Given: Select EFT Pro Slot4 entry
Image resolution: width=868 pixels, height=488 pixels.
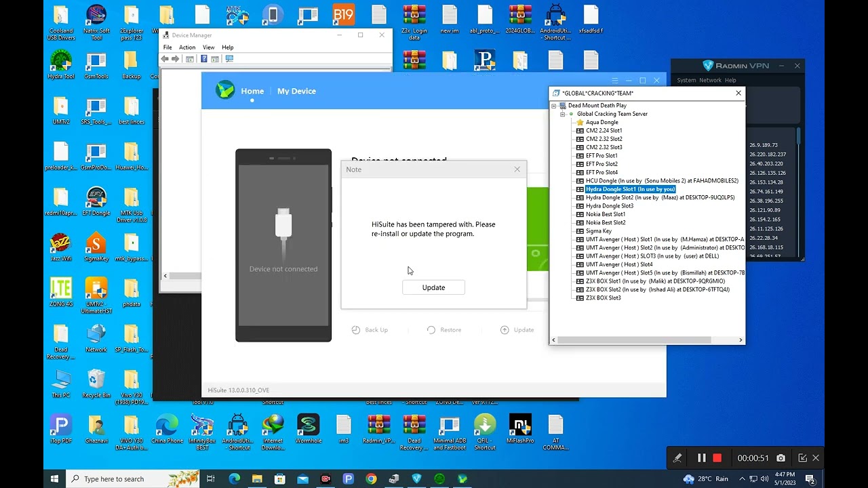Looking at the screenshot, I should pyautogui.click(x=601, y=172).
